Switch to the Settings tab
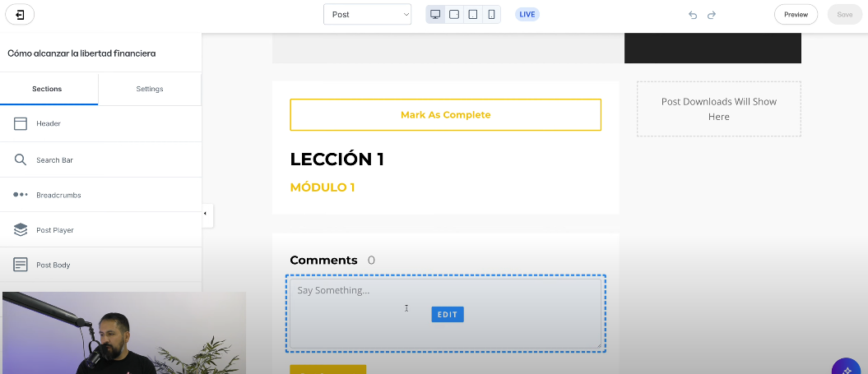 click(x=150, y=89)
